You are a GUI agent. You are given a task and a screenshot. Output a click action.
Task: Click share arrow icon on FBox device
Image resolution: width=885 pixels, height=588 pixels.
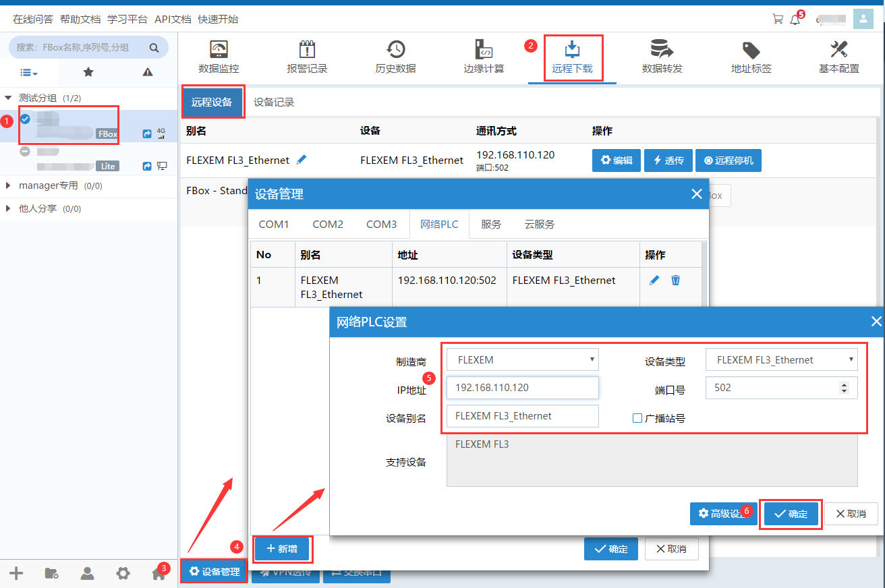pos(147,134)
